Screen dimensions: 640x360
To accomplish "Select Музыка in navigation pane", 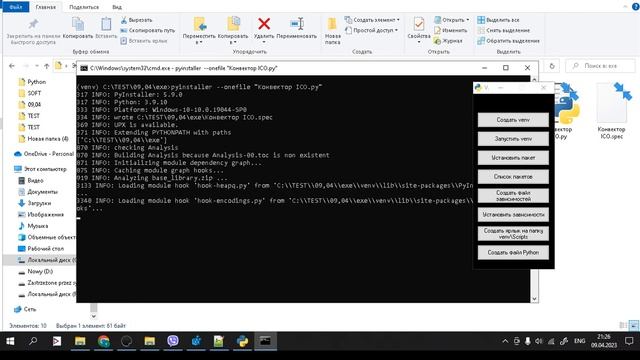I will point(37,226).
